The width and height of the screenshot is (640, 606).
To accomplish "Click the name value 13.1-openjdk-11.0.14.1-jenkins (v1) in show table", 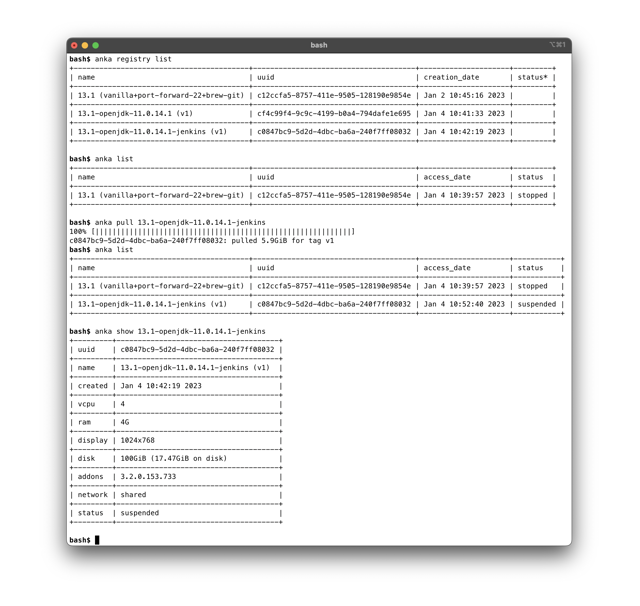I will point(195,368).
